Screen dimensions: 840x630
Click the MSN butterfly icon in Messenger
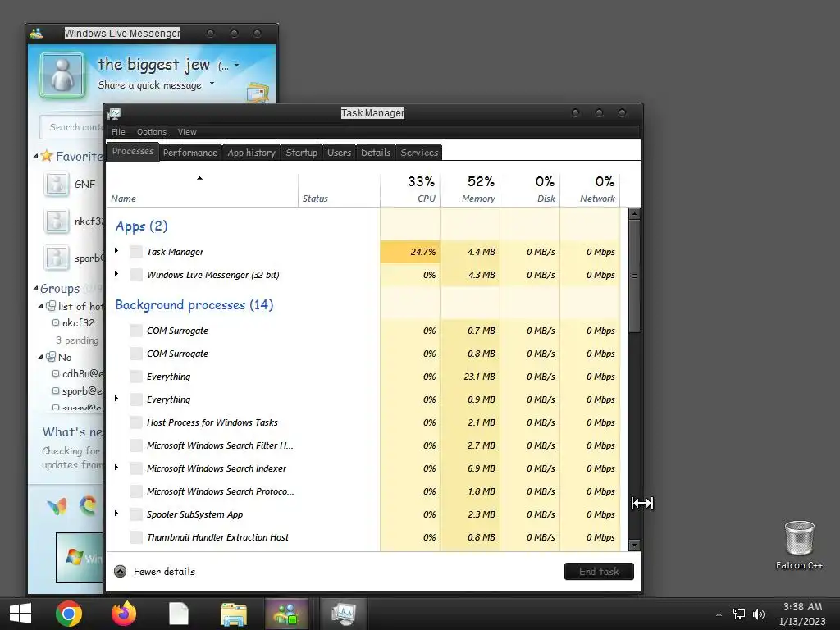57,505
